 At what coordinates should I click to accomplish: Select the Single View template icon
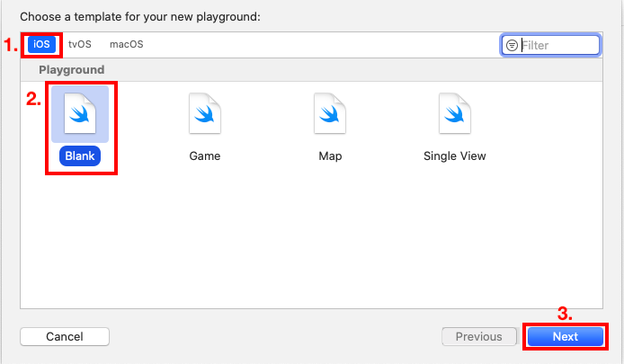click(455, 114)
